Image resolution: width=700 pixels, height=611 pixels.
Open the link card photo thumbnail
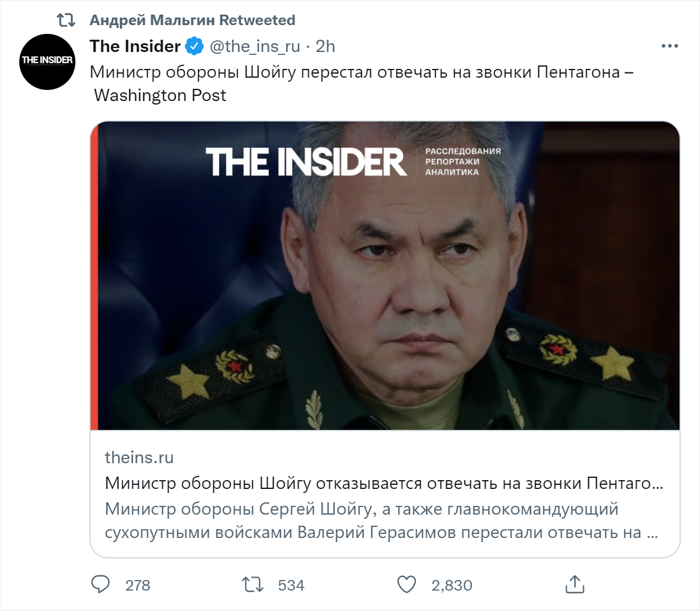384,276
